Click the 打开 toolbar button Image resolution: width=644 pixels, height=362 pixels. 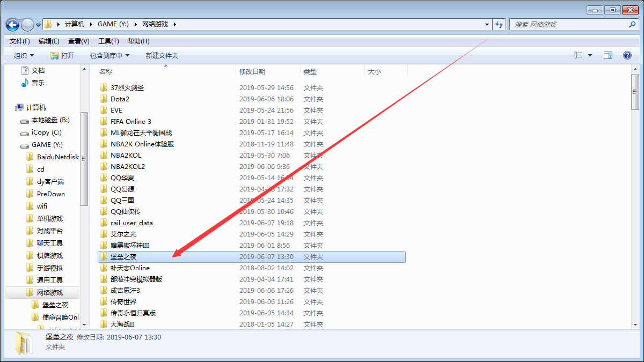tap(62, 55)
